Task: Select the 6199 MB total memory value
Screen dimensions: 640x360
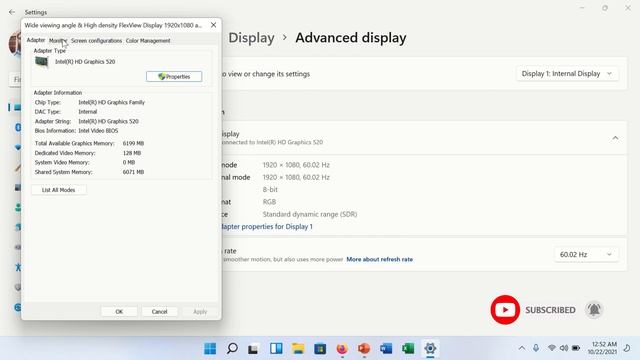Action: (133, 144)
